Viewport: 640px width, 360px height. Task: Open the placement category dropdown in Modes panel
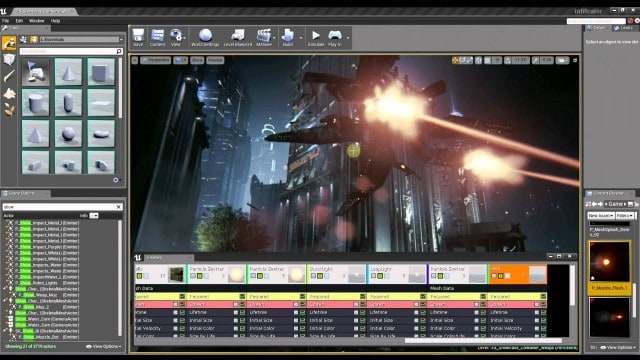pos(80,39)
